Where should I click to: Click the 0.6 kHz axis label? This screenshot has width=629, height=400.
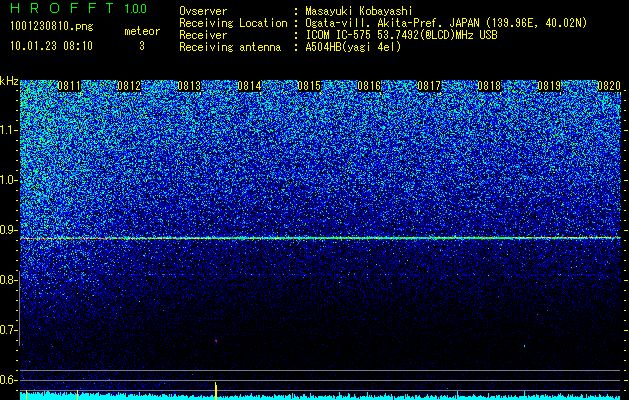[9, 380]
